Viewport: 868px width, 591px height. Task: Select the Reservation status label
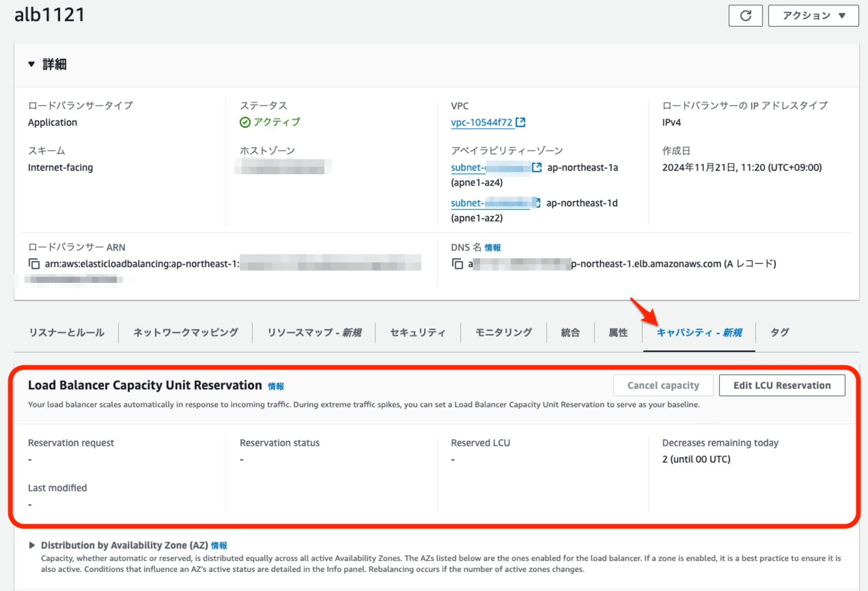[x=279, y=443]
